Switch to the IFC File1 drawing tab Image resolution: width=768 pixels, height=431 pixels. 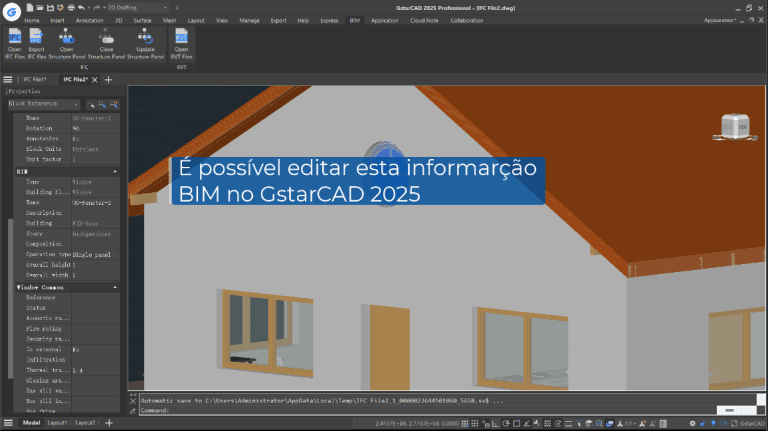point(35,79)
